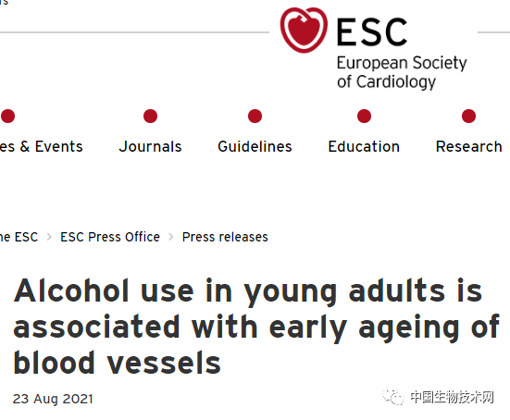This screenshot has height=420, width=510.
Task: Click the red dot above Events
Action: [x=7, y=116]
